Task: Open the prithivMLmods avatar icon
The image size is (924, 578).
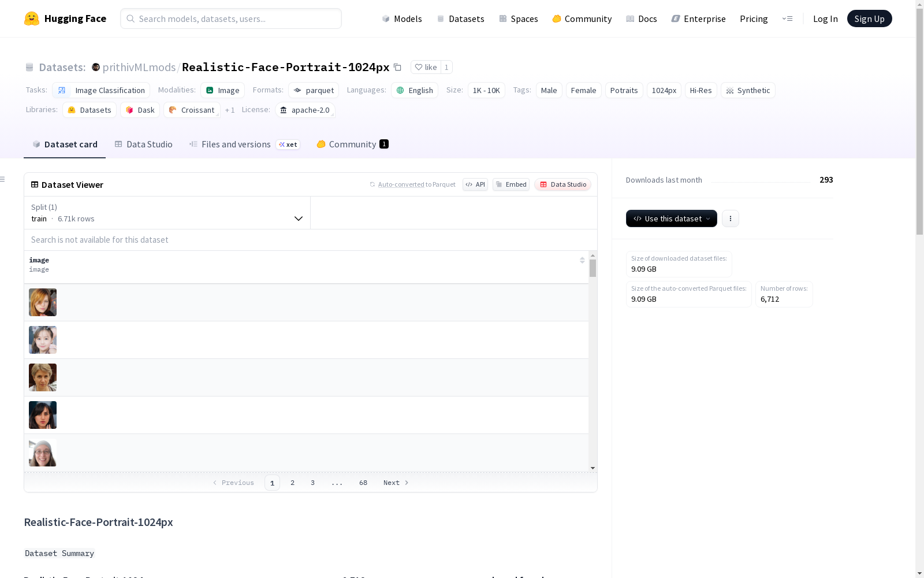Action: (x=96, y=67)
